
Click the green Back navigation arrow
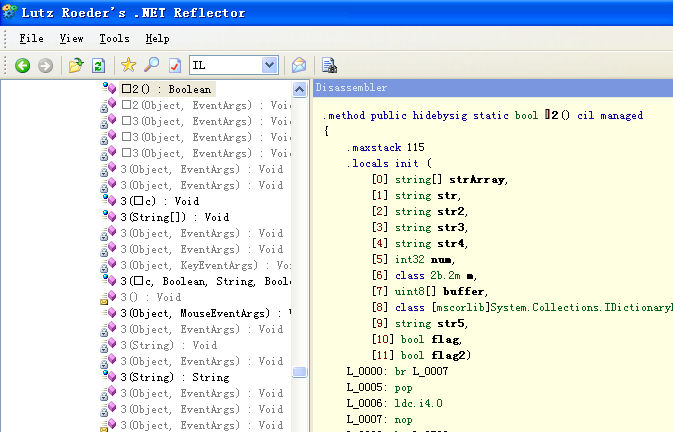pyautogui.click(x=23, y=65)
